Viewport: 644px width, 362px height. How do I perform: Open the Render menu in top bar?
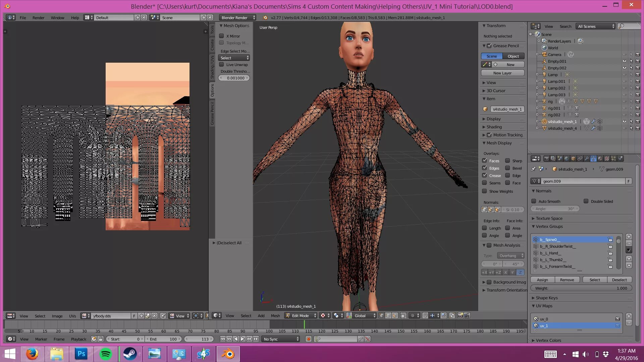pyautogui.click(x=38, y=18)
